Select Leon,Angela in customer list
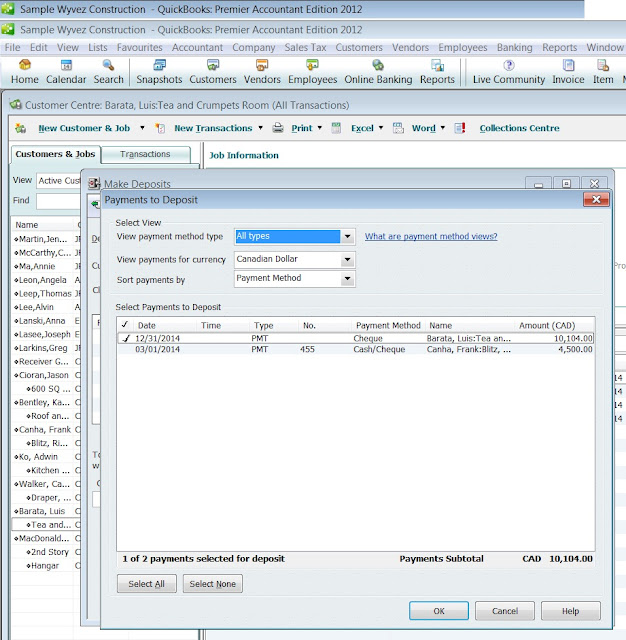626x640 pixels. pyautogui.click(x=42, y=280)
